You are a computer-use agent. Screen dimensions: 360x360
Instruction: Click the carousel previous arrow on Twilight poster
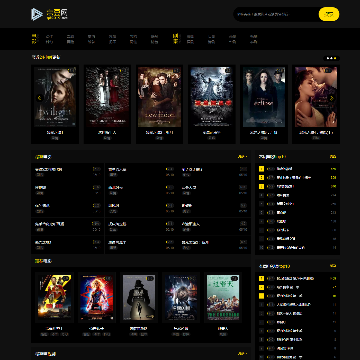[39, 98]
